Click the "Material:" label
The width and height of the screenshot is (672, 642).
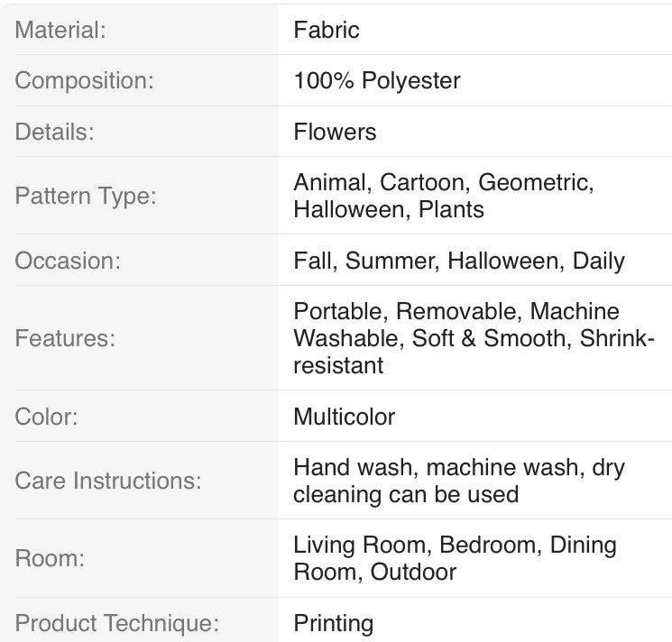pos(60,30)
